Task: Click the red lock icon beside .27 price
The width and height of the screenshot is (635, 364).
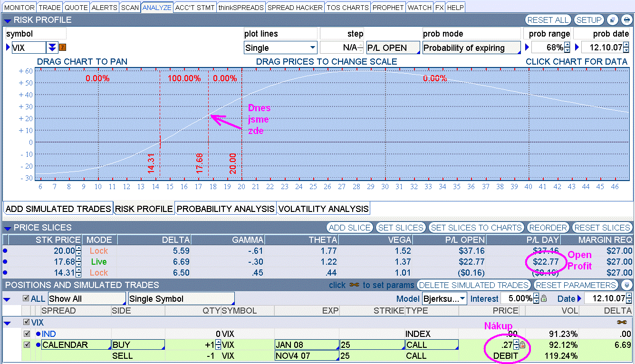Action: pyautogui.click(x=522, y=345)
